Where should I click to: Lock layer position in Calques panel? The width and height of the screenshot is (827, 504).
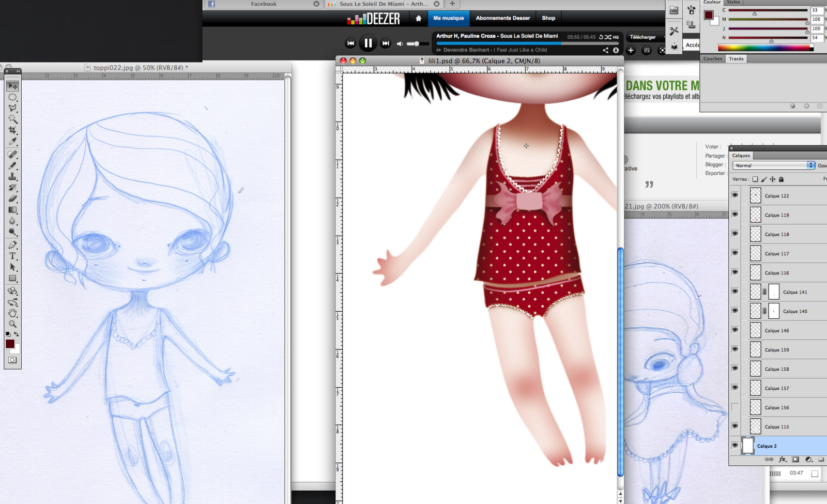point(773,179)
